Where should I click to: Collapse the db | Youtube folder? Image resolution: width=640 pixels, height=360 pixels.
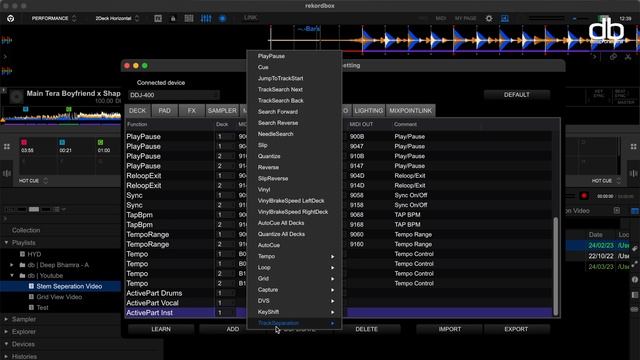pyautogui.click(x=12, y=276)
